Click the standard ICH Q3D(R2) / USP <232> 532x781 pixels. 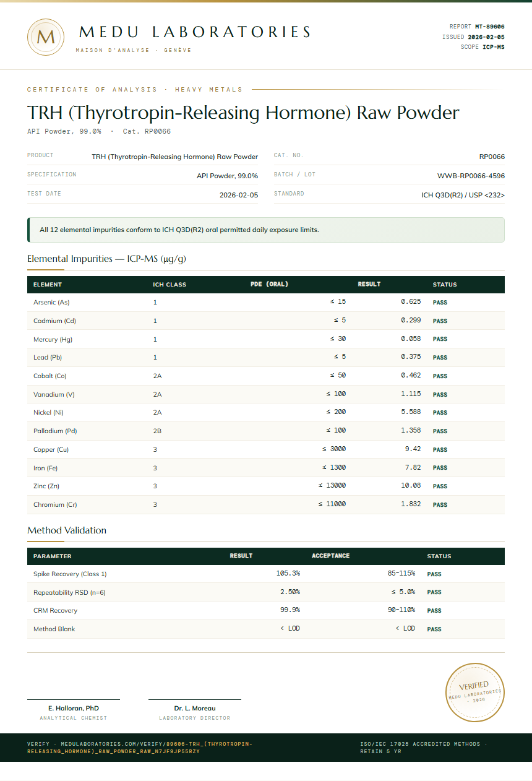pos(463,195)
